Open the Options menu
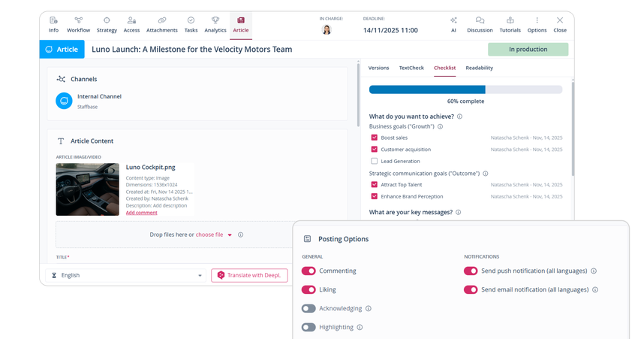The image size is (644, 339). 537,25
